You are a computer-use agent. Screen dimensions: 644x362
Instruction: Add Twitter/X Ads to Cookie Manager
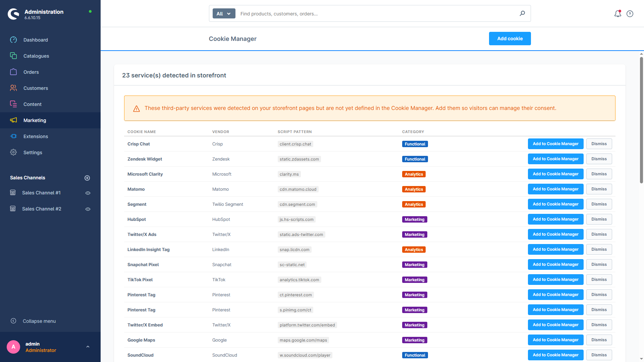pos(555,234)
